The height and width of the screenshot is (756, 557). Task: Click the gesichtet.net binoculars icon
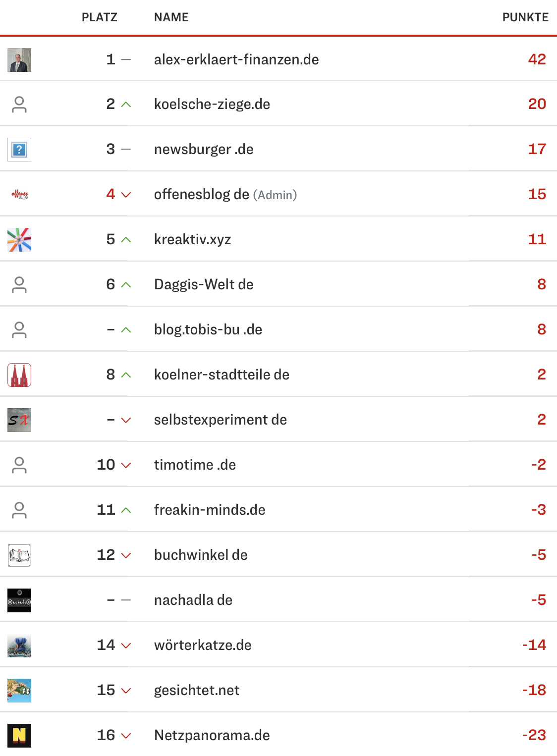[19, 691]
